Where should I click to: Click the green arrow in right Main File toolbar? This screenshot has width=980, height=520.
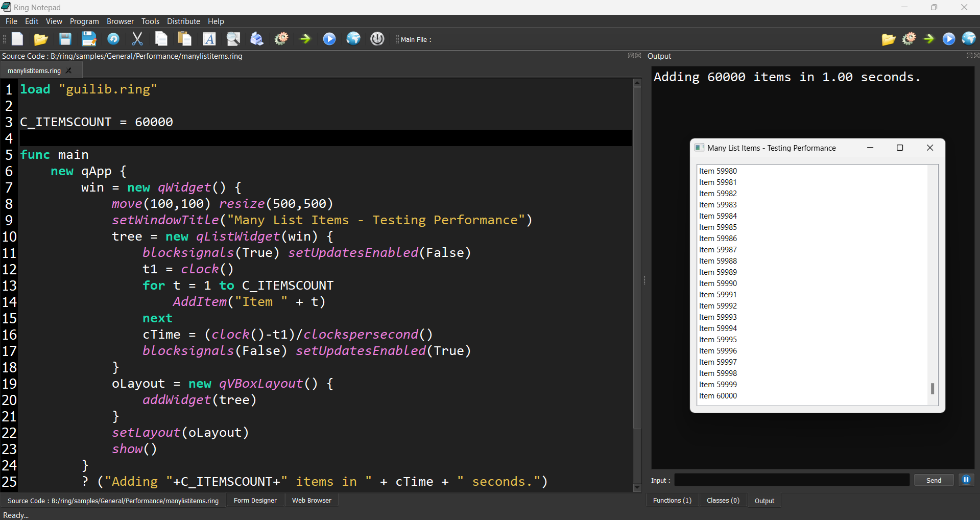(929, 39)
